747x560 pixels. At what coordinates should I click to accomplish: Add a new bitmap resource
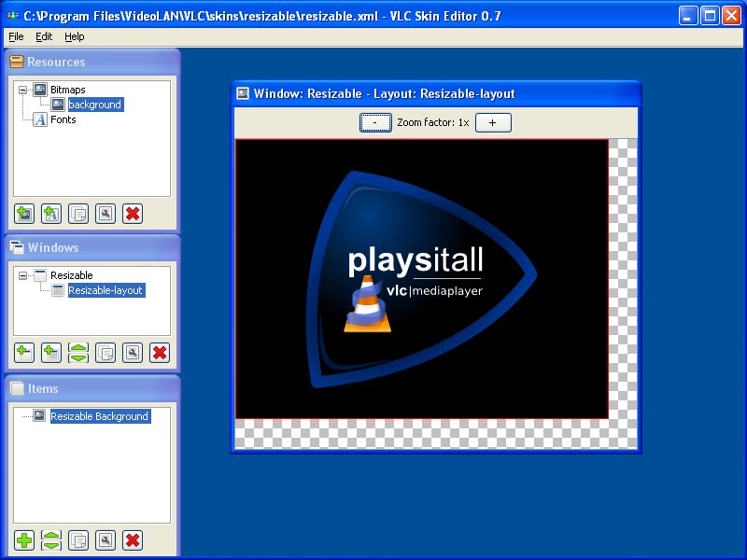tap(24, 214)
